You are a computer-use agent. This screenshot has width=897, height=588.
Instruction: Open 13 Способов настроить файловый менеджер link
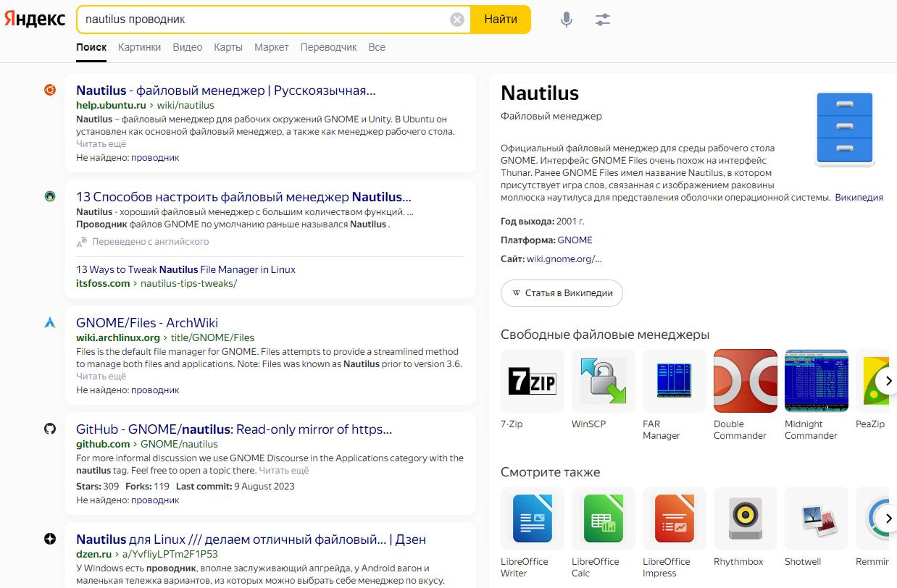pos(243,197)
